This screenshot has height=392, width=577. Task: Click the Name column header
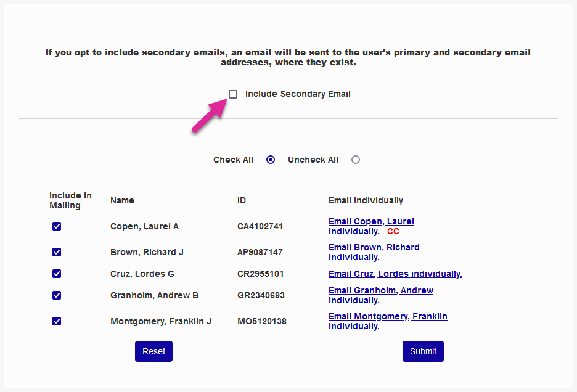coord(122,200)
